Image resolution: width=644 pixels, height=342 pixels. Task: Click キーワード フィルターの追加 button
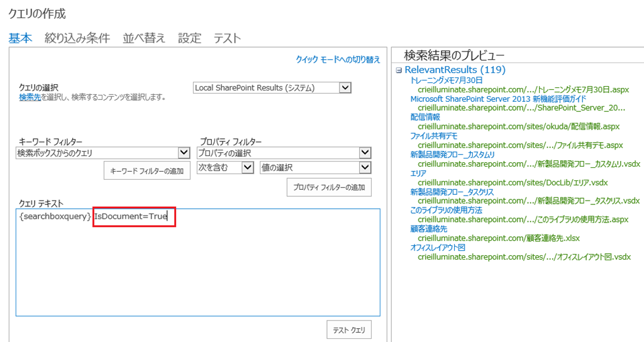[x=147, y=171]
